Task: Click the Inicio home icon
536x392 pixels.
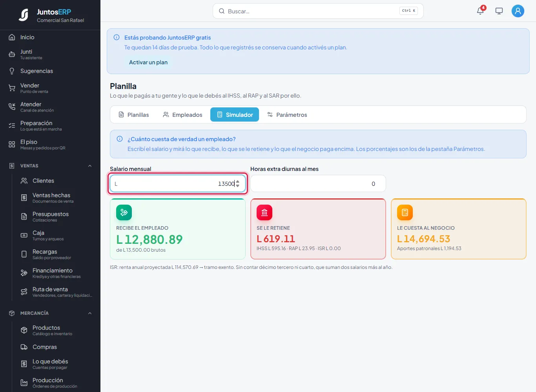Action: (12, 37)
